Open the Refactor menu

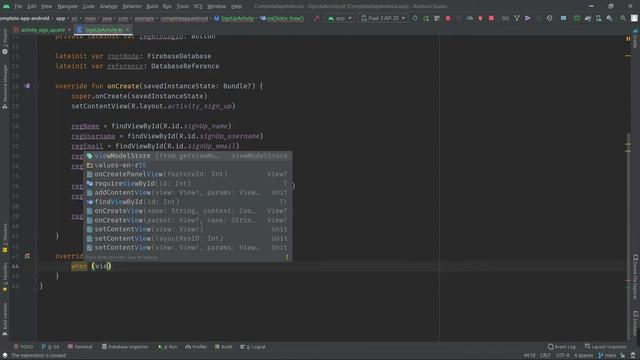(x=132, y=7)
